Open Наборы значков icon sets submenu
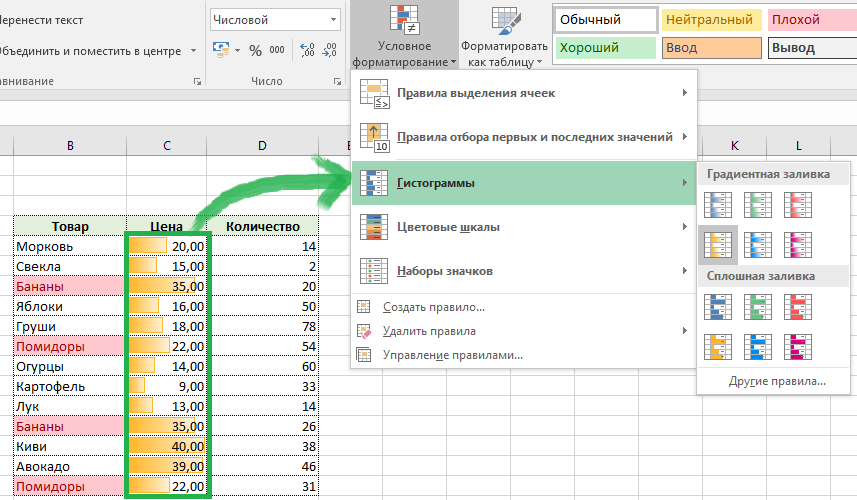Screen dimensions: 857x500 click(x=524, y=271)
